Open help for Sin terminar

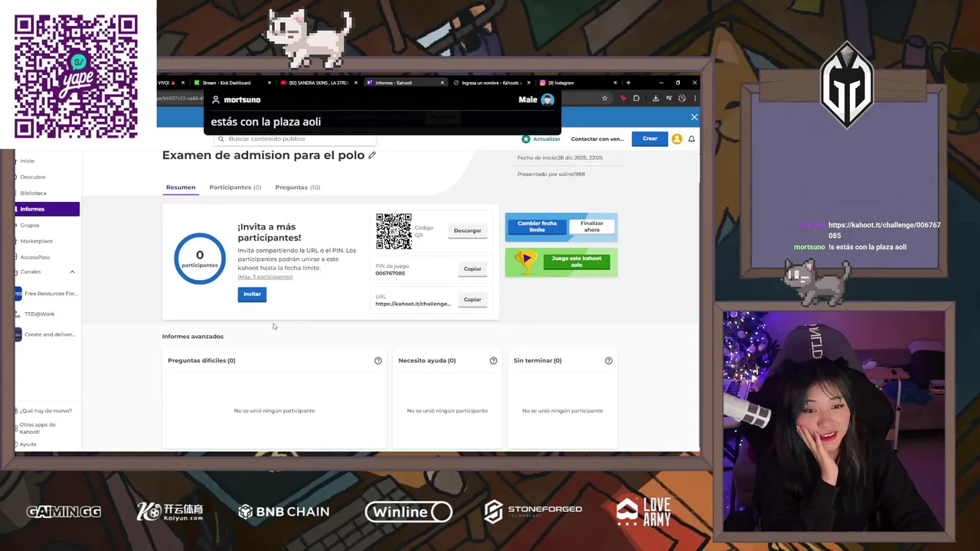point(609,360)
